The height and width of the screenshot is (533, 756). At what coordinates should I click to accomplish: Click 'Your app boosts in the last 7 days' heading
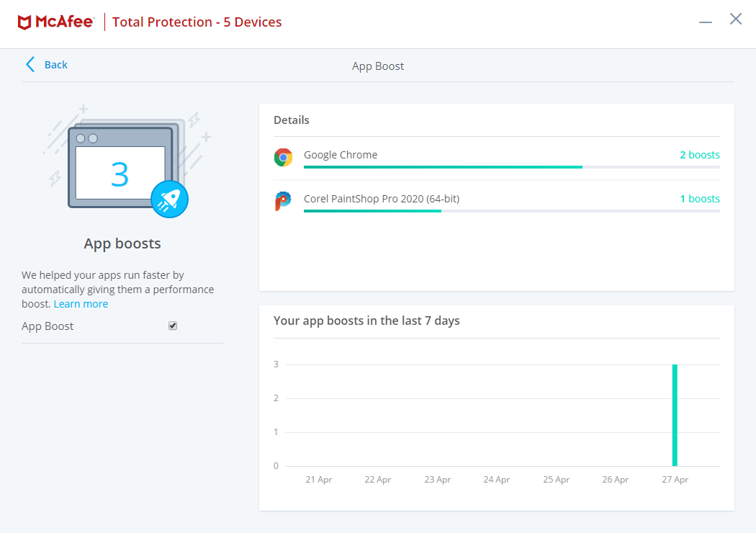click(x=366, y=321)
